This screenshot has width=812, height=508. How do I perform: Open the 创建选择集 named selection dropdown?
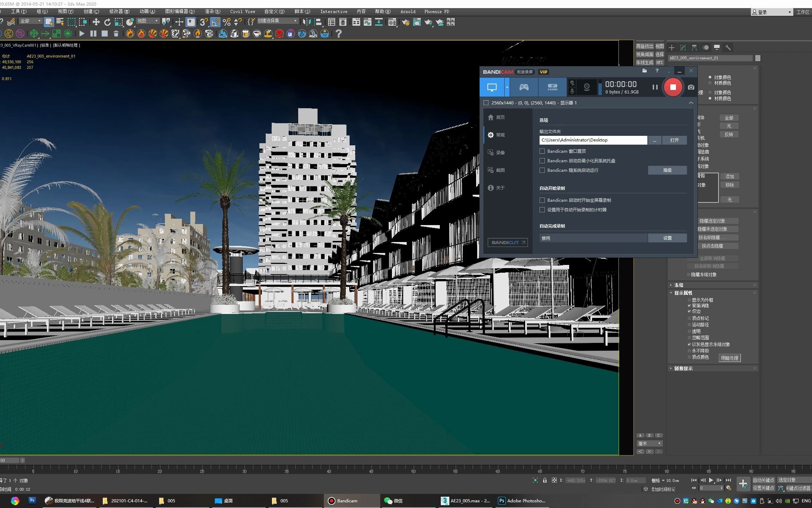(277, 21)
